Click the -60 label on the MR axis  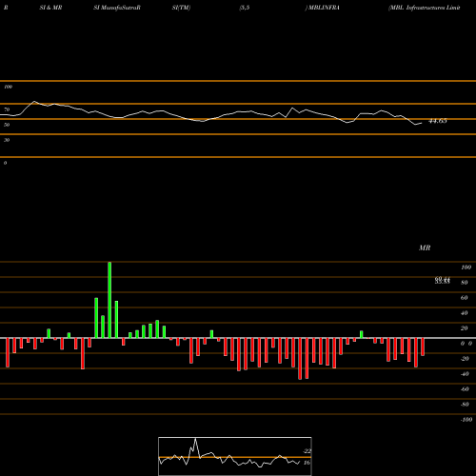point(465,389)
